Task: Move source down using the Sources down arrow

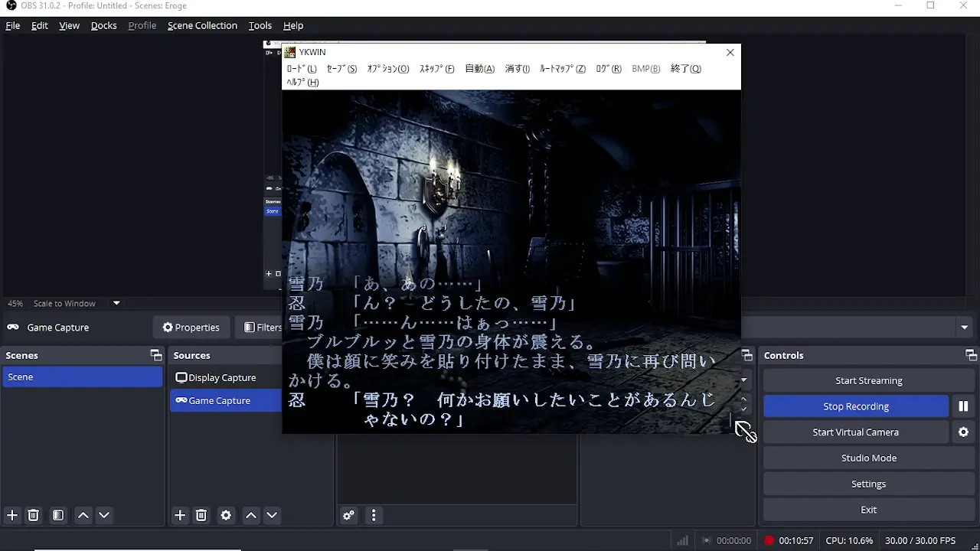Action: pos(272,516)
